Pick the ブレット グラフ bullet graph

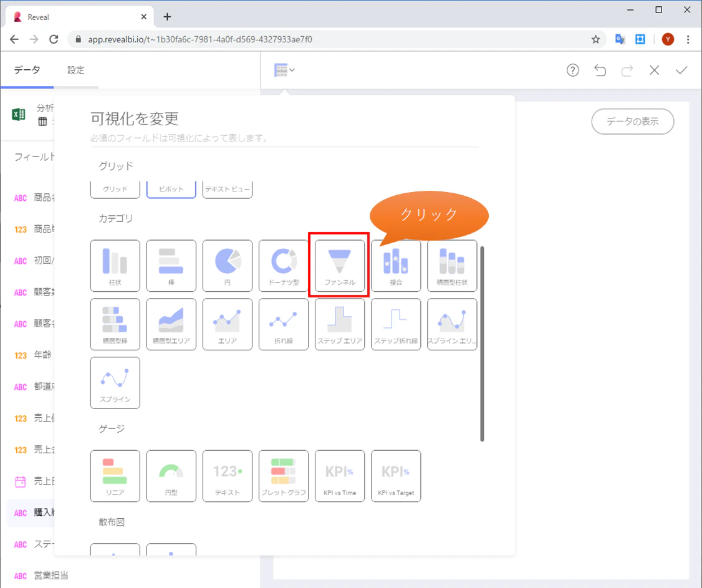[x=284, y=476]
